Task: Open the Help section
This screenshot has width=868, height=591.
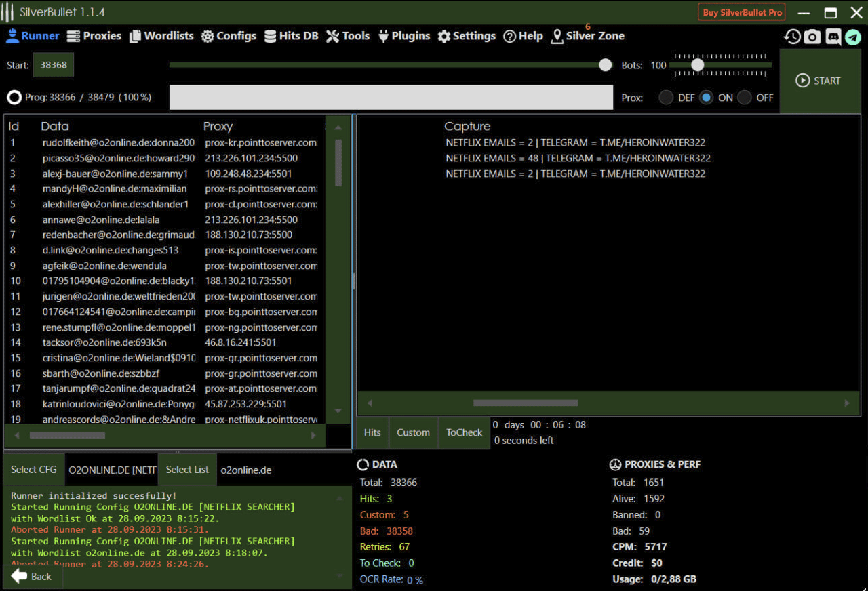Action: (x=523, y=36)
